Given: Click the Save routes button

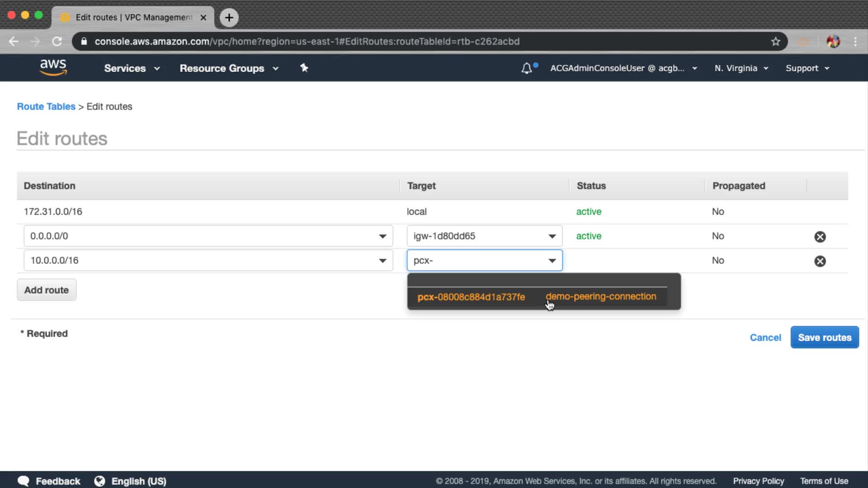Looking at the screenshot, I should point(824,338).
